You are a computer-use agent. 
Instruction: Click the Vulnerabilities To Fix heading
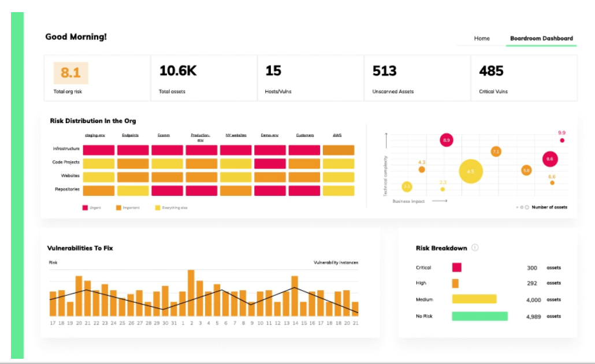(80, 248)
